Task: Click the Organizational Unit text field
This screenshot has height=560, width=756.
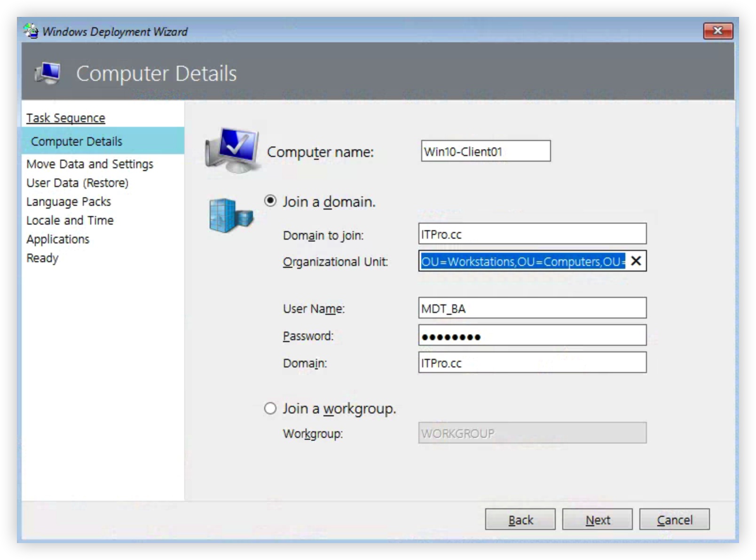Action: pos(522,261)
